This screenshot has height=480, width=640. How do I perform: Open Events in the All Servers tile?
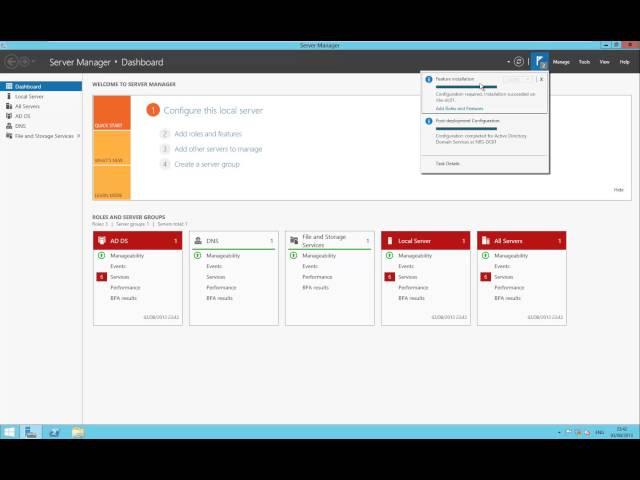(502, 266)
